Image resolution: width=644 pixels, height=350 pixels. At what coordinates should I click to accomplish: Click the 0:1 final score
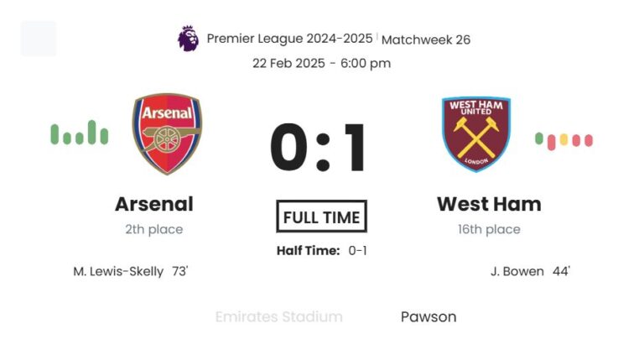[319, 149]
